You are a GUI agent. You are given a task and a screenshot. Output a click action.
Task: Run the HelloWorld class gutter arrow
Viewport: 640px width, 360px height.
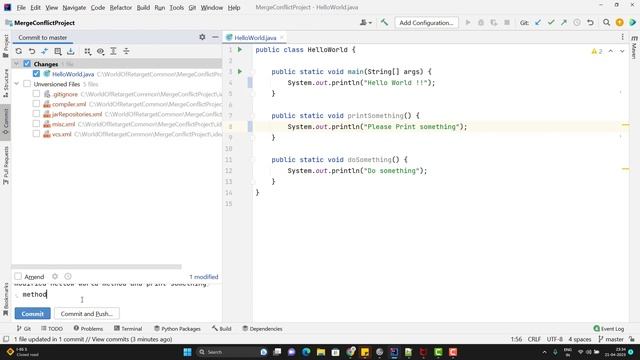click(240, 50)
